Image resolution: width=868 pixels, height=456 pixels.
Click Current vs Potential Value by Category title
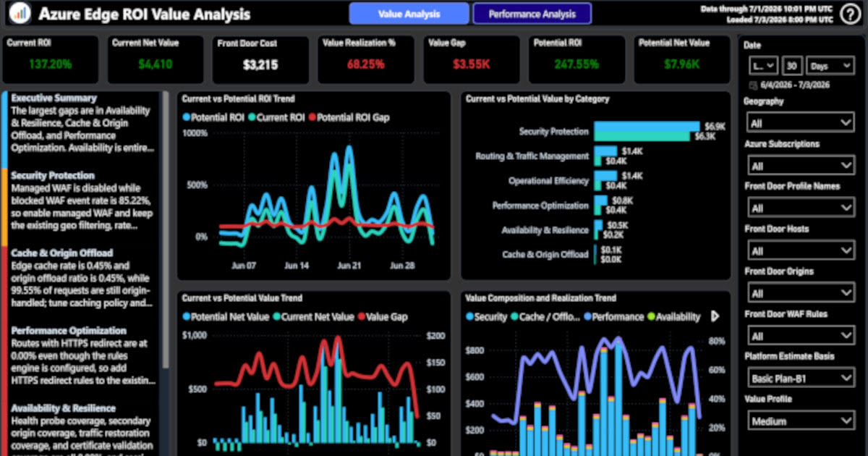pos(537,98)
